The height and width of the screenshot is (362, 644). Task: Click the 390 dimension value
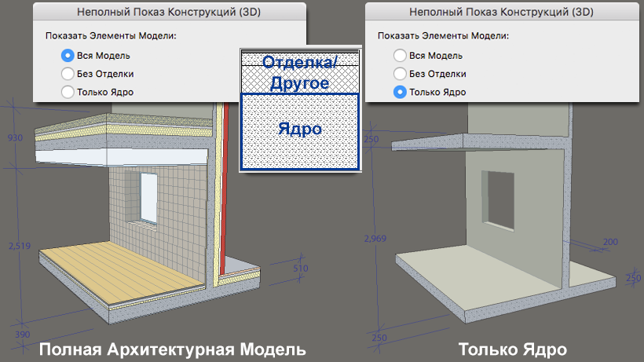(23, 335)
